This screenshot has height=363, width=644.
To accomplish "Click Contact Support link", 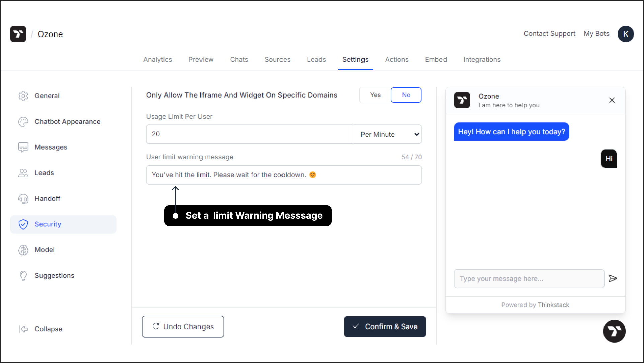I will coord(549,34).
